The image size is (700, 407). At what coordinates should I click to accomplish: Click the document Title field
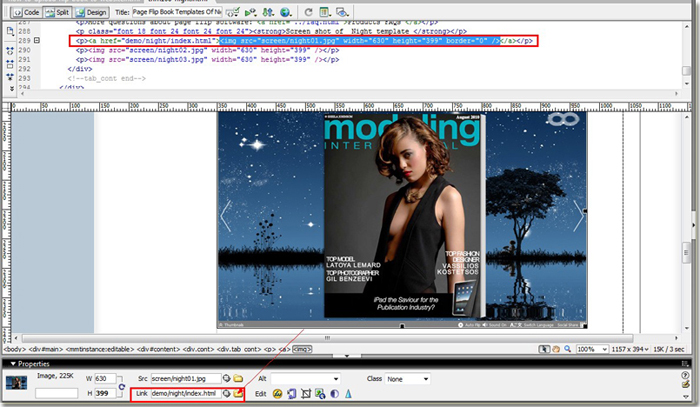click(x=177, y=12)
